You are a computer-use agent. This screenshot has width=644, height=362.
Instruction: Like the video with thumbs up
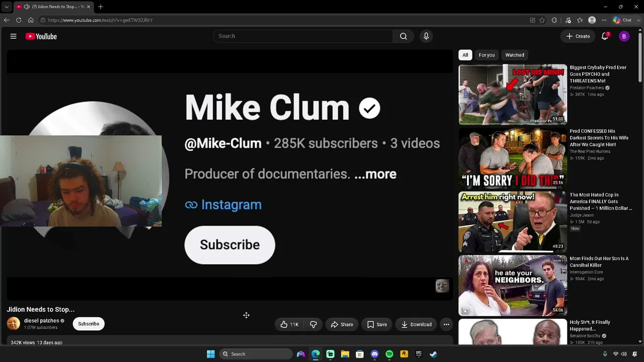289,324
